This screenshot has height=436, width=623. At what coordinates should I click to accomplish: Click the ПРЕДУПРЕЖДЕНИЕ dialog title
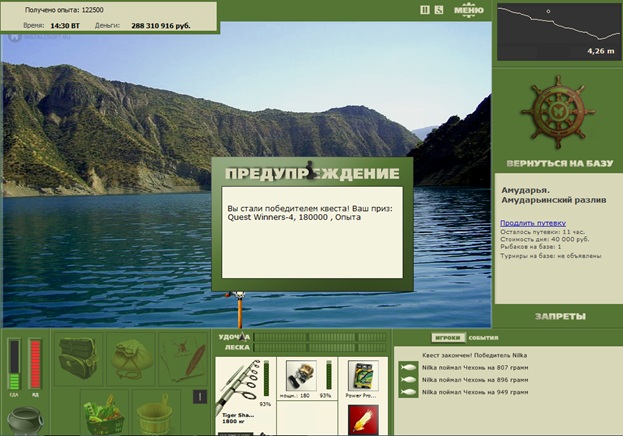[x=312, y=173]
